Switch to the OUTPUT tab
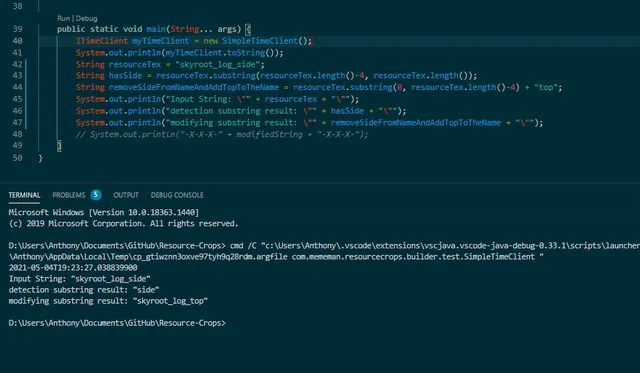Image resolution: width=640 pixels, height=373 pixels. pos(126,195)
